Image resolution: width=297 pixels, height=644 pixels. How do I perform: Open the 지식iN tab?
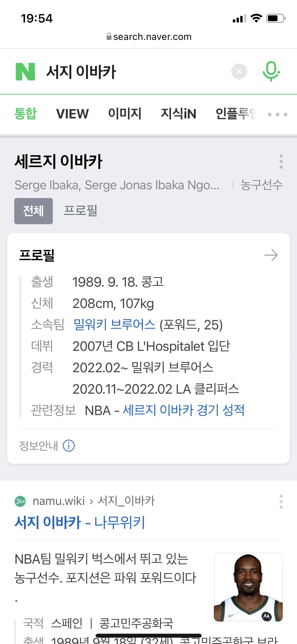178,114
